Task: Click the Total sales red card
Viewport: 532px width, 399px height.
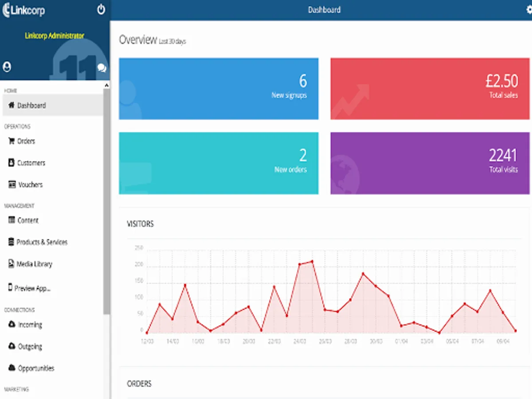Action: (430, 89)
